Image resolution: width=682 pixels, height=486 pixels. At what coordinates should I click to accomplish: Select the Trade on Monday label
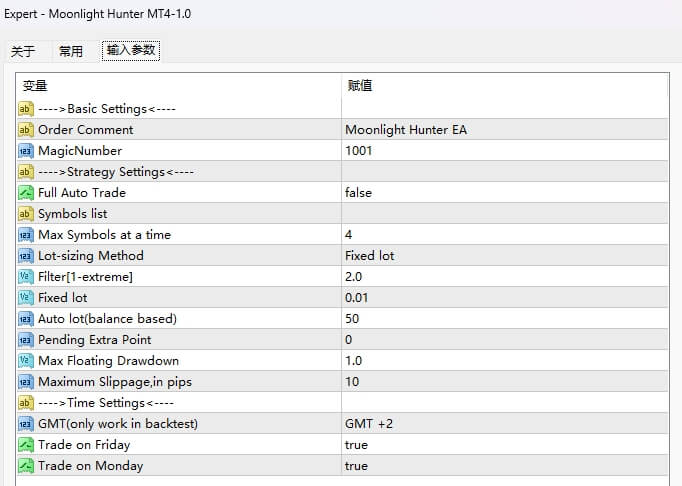[90, 466]
